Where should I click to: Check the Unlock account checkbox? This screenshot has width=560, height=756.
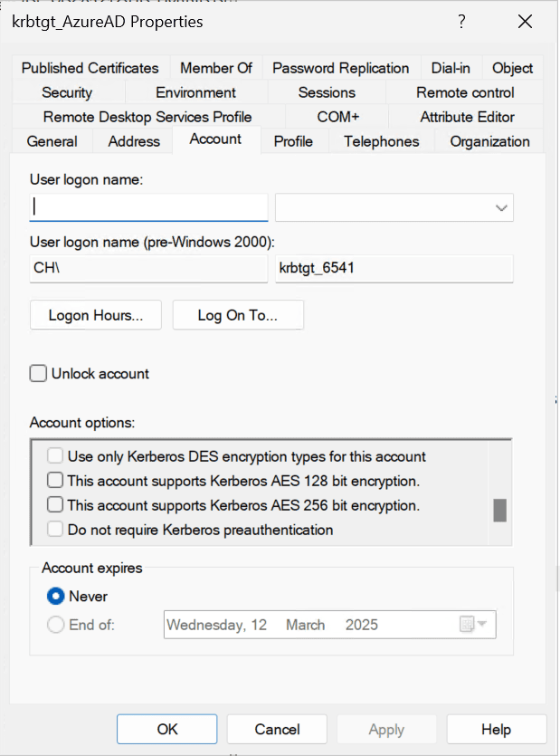pos(38,373)
